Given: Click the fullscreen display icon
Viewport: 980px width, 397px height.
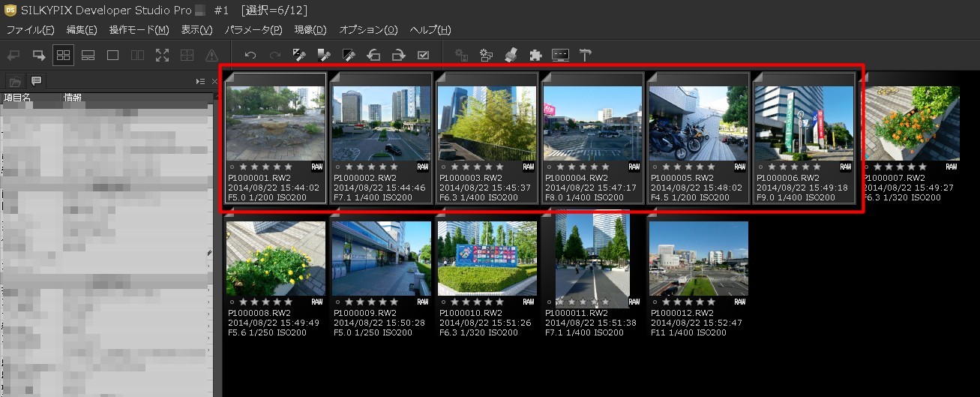Looking at the screenshot, I should [x=162, y=56].
